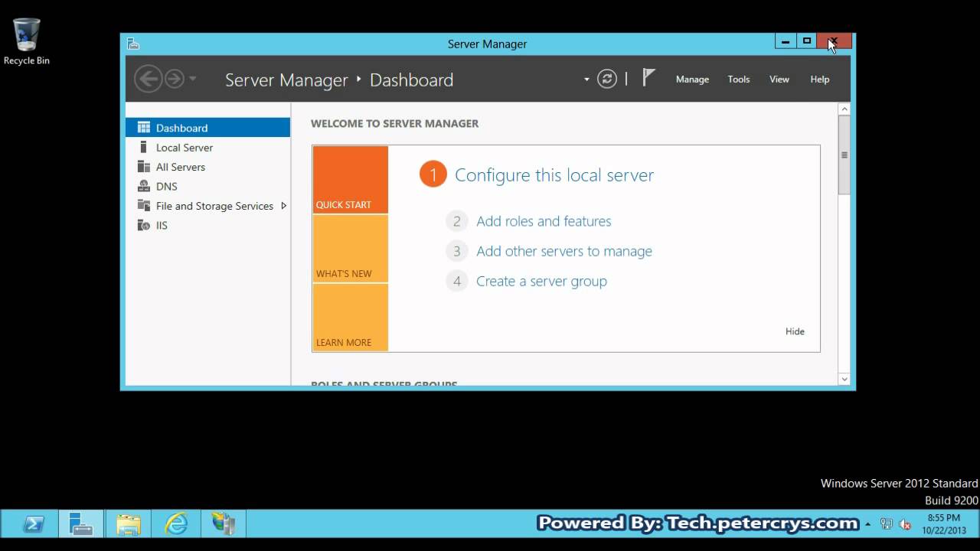This screenshot has width=980, height=551.
Task: Expand File and Storage Services arrow
Action: (284, 206)
